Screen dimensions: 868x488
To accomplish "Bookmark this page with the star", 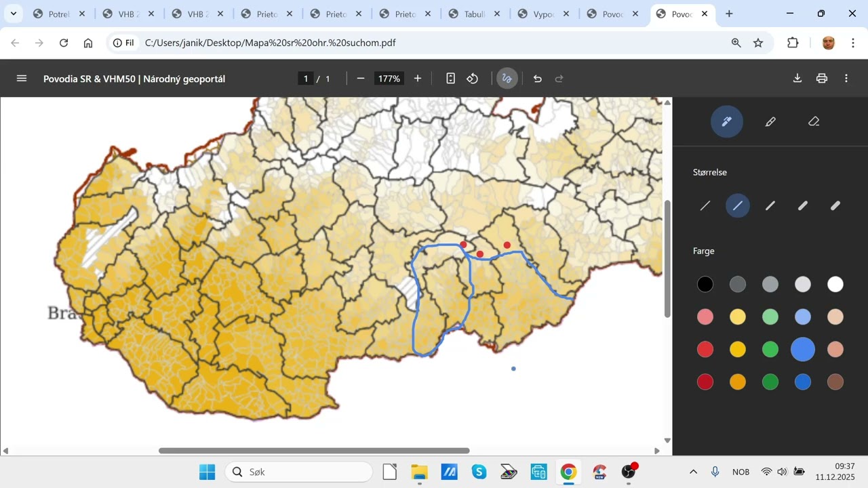I will click(758, 43).
